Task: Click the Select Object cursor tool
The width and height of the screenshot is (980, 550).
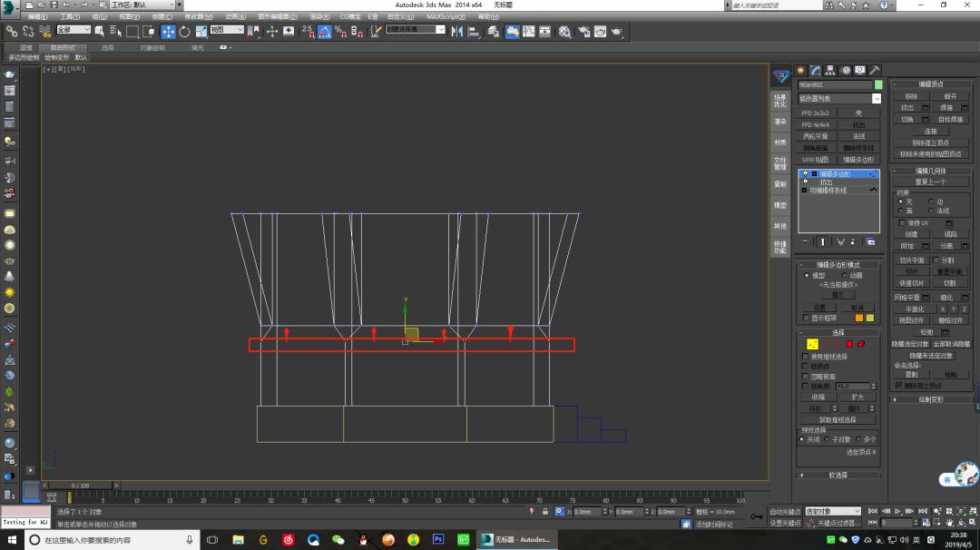Action: point(100,31)
